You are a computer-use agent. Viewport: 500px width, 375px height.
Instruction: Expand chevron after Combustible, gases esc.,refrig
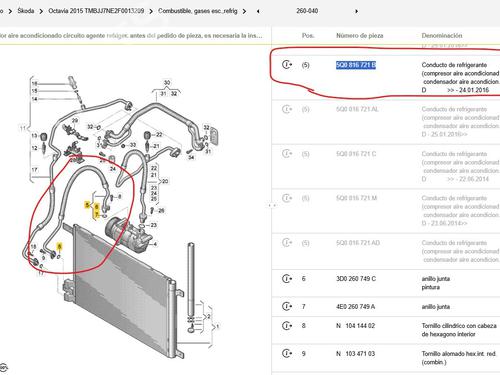point(244,11)
